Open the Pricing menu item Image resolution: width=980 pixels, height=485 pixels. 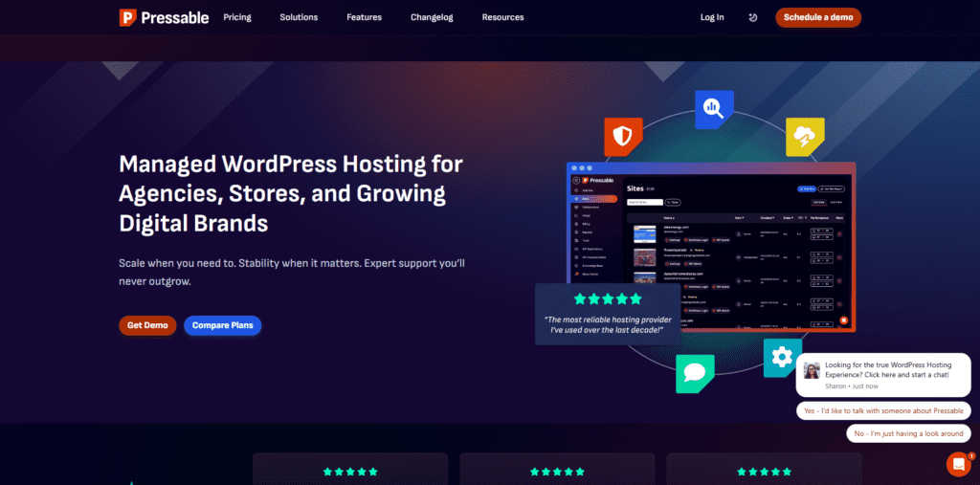click(237, 17)
